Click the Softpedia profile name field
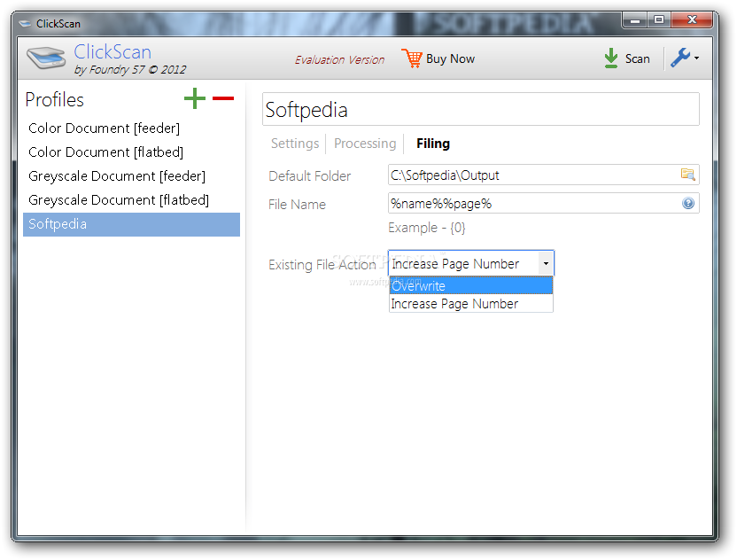The image size is (737, 560). (480, 109)
